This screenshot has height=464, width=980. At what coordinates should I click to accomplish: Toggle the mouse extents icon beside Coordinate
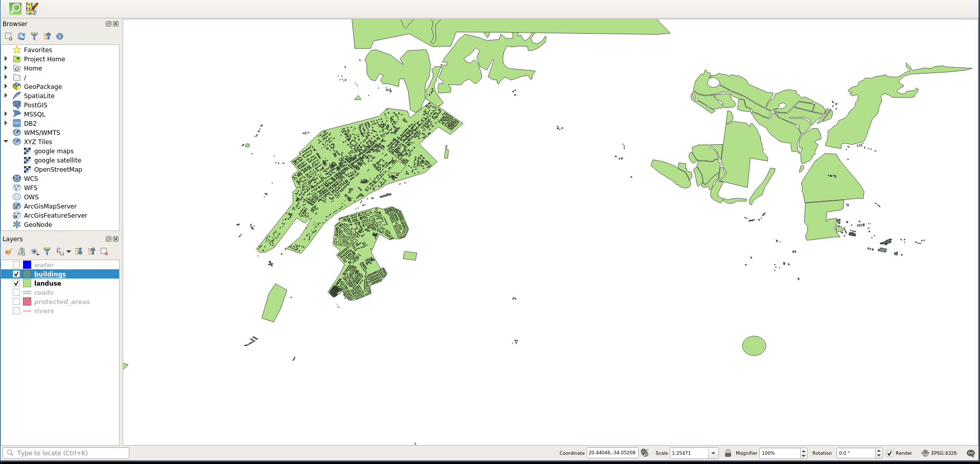coord(645,453)
